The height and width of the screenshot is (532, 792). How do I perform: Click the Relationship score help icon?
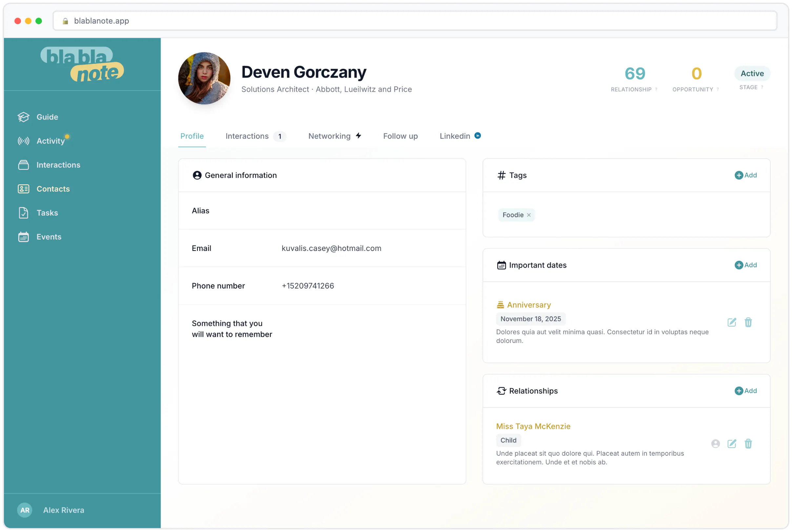tap(656, 89)
